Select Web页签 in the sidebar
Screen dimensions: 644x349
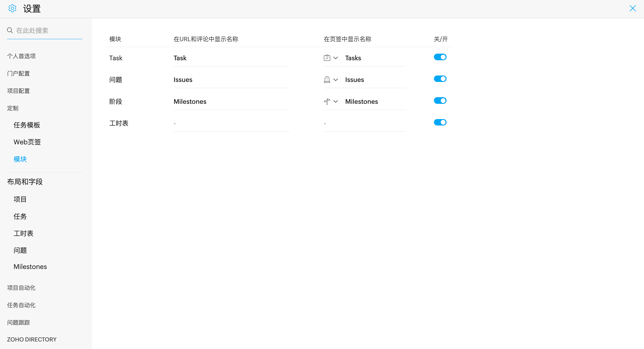(27, 142)
